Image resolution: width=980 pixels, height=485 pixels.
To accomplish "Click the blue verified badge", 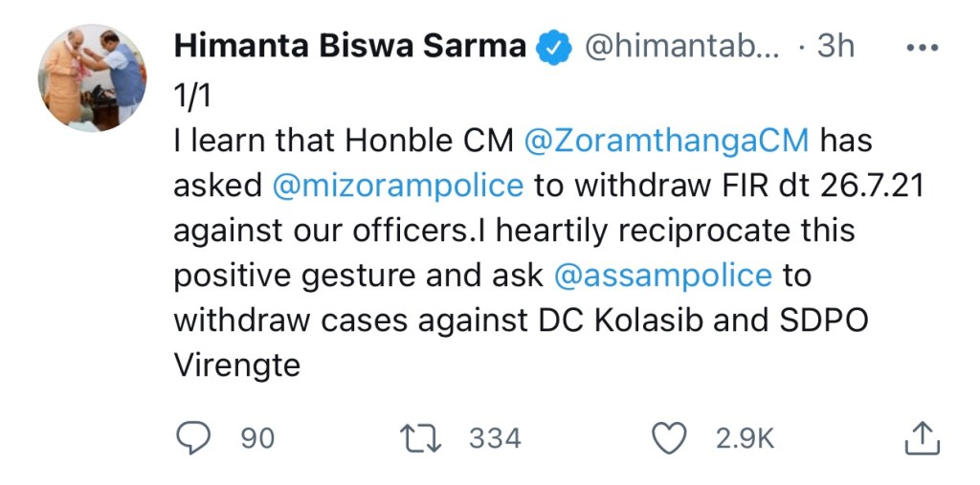I will pyautogui.click(x=553, y=46).
